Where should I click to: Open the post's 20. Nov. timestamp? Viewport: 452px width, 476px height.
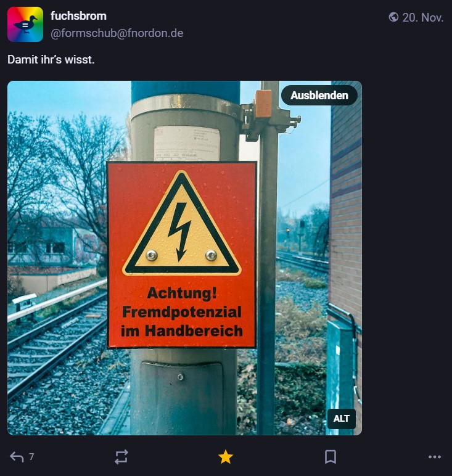[x=422, y=17]
